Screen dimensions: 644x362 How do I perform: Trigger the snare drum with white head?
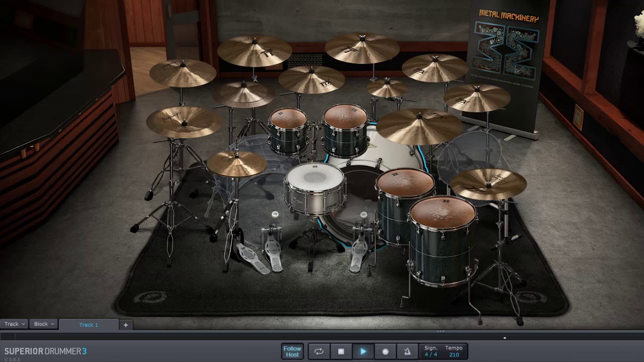[x=315, y=177]
